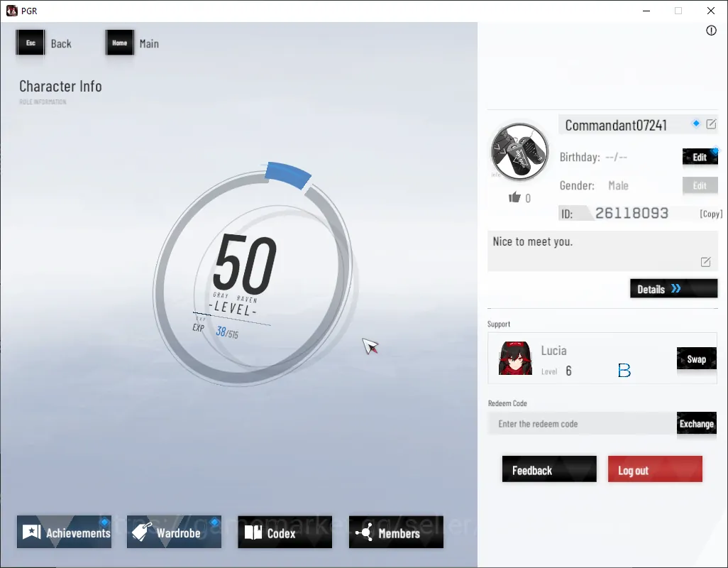Image resolution: width=728 pixels, height=568 pixels.
Task: Open the info alert icon top right
Action: [711, 31]
